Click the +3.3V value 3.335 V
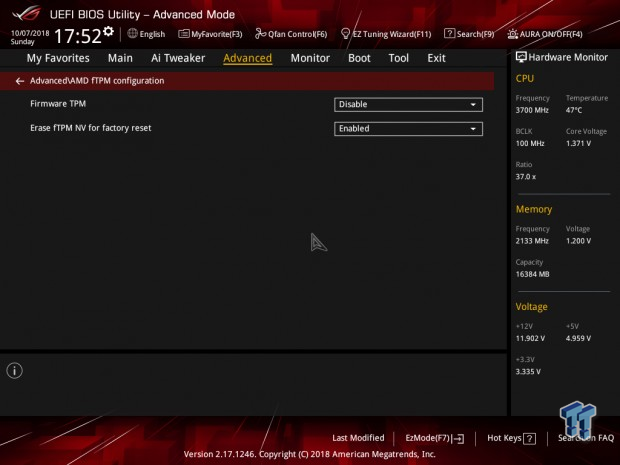This screenshot has height=465, width=620. coord(528,371)
